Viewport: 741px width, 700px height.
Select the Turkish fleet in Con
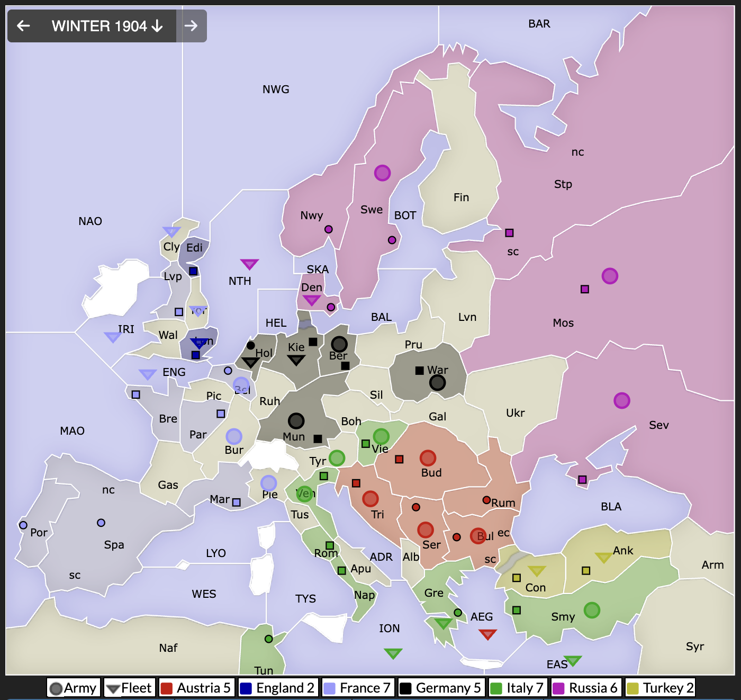536,571
